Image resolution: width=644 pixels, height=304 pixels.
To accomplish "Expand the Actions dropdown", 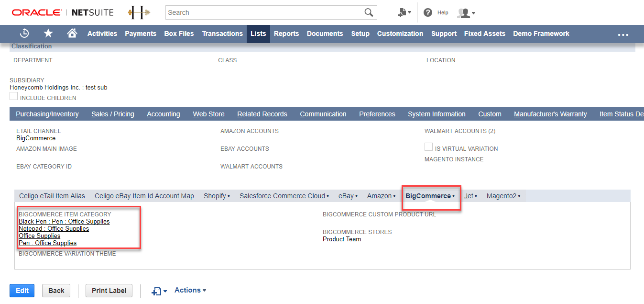I will coord(190,290).
